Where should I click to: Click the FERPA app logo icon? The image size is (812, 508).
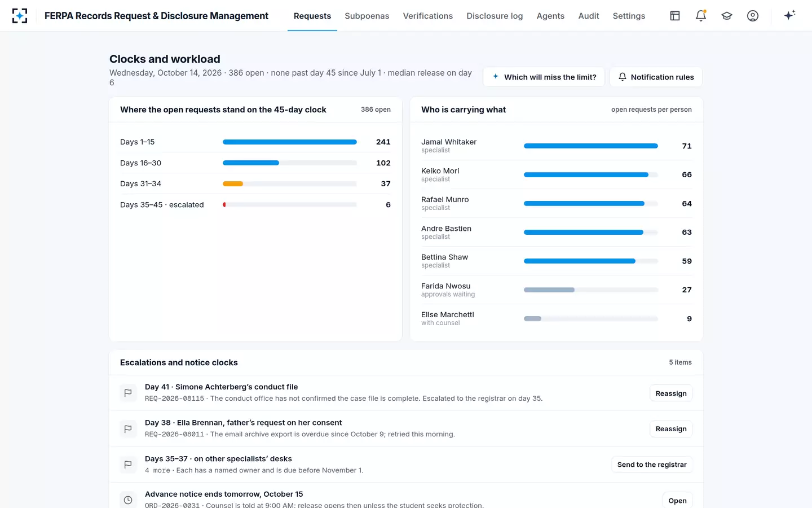20,16
